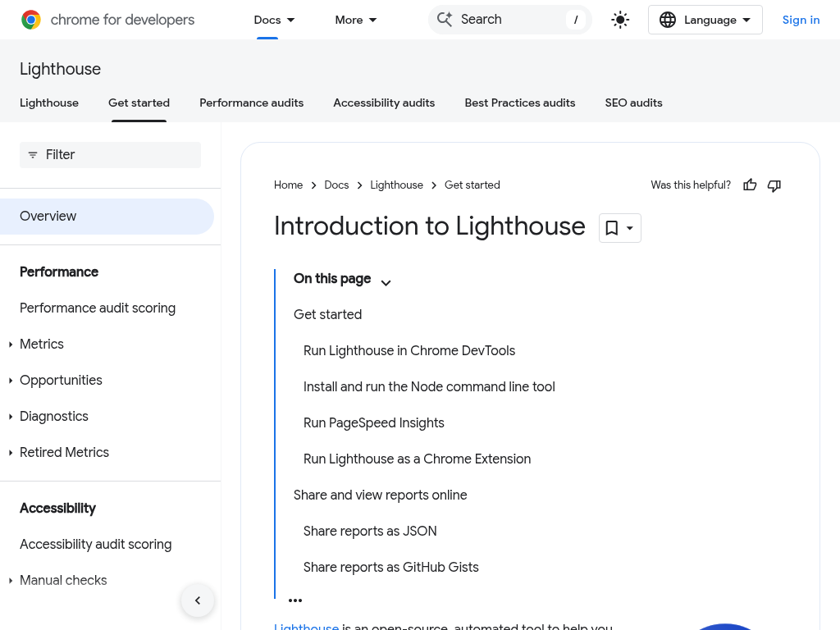Image resolution: width=840 pixels, height=630 pixels.
Task: Switch to the Lighthouse tab
Action: [x=49, y=103]
